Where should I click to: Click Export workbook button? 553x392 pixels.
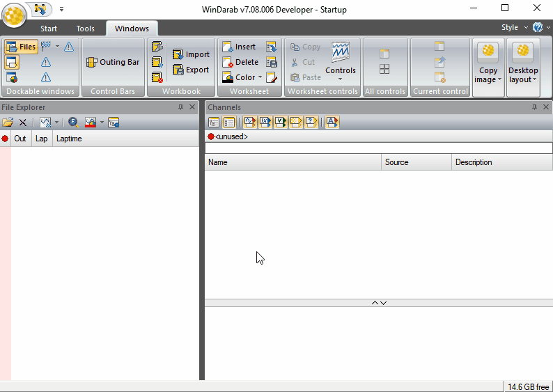[x=191, y=70]
